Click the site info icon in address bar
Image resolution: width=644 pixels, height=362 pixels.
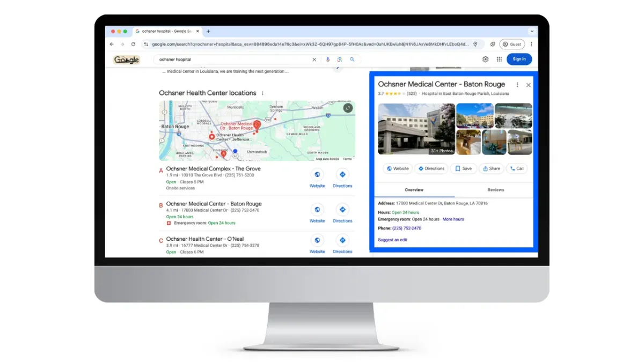(x=146, y=45)
